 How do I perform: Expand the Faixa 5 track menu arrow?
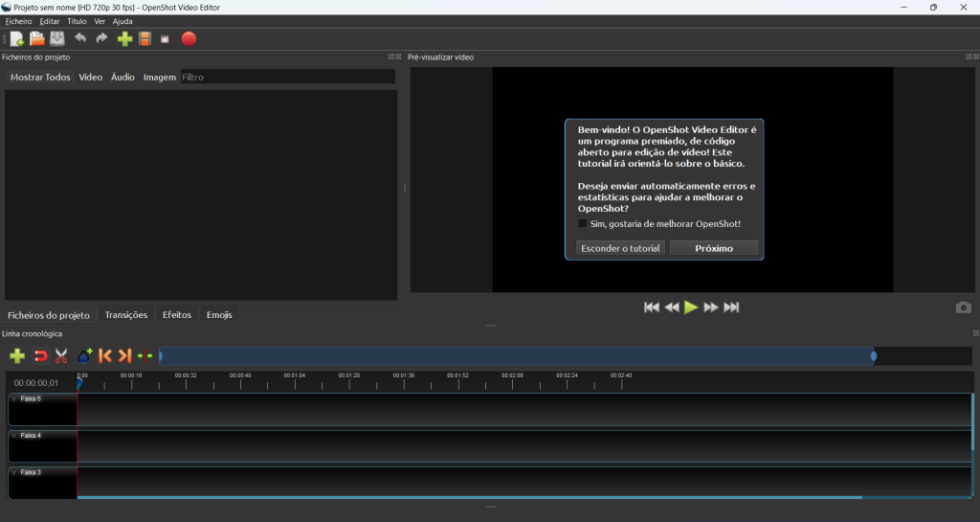click(x=13, y=398)
